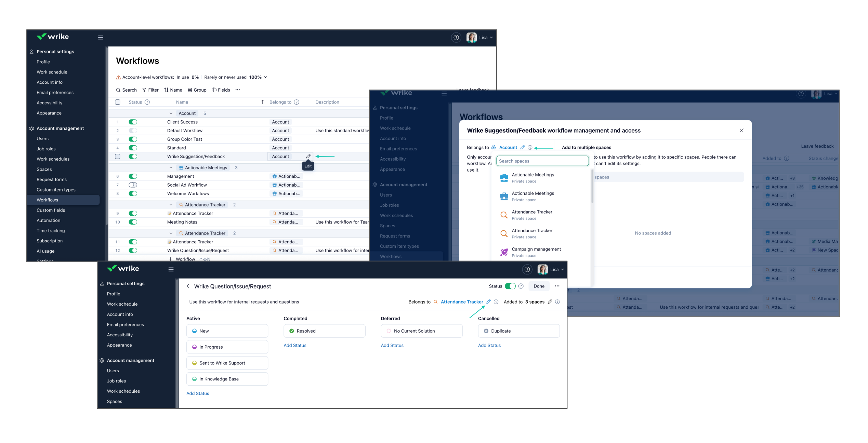The height and width of the screenshot is (443, 868).
Task: Click the Search spaces input field
Action: (542, 161)
